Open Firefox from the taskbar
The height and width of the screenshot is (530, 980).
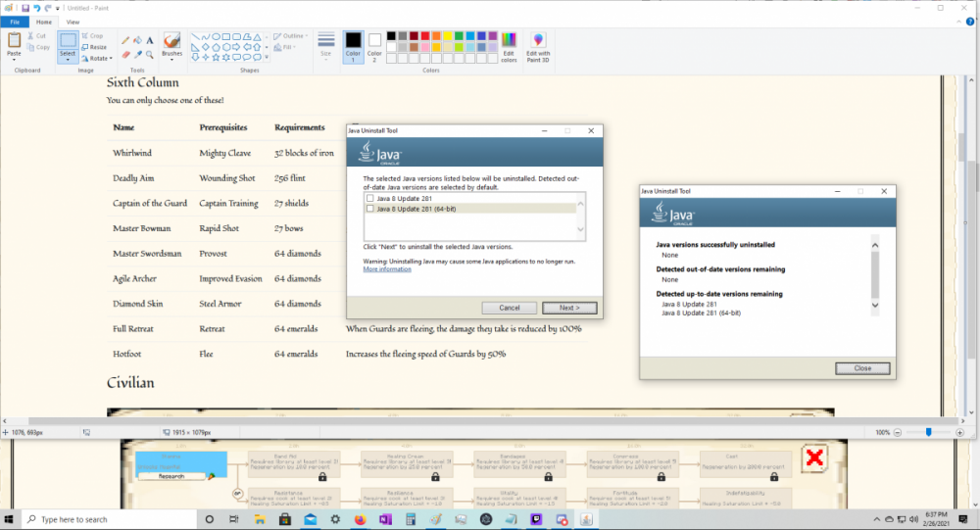360,519
